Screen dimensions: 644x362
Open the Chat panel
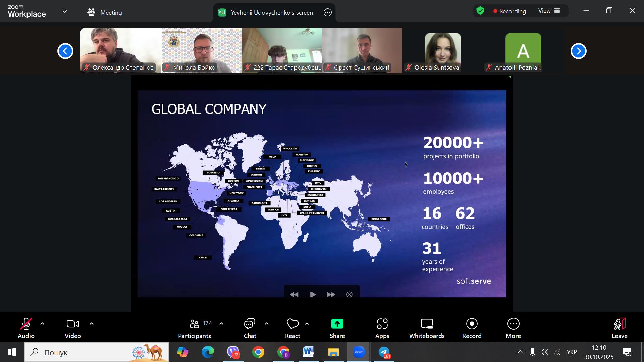tap(250, 328)
